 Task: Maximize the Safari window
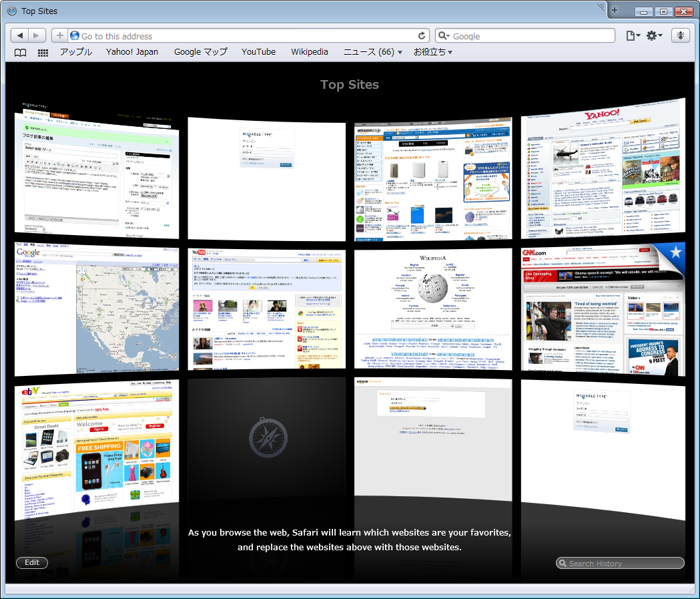pyautogui.click(x=663, y=11)
